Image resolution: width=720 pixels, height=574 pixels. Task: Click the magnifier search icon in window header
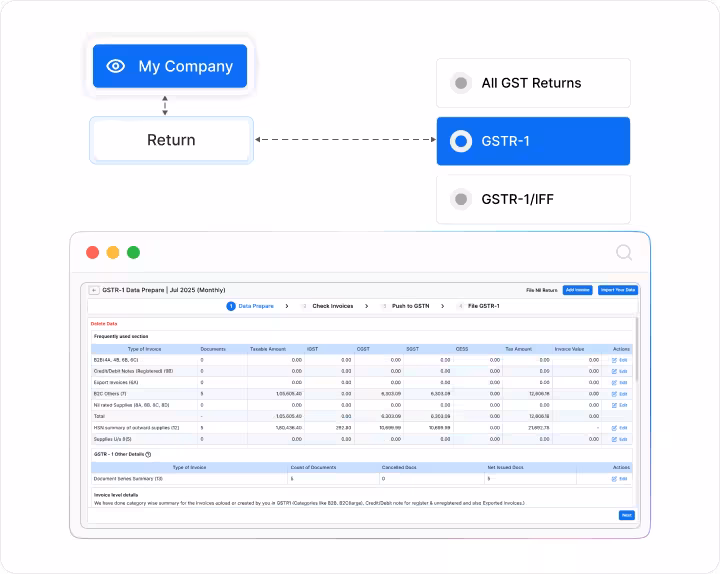(624, 252)
